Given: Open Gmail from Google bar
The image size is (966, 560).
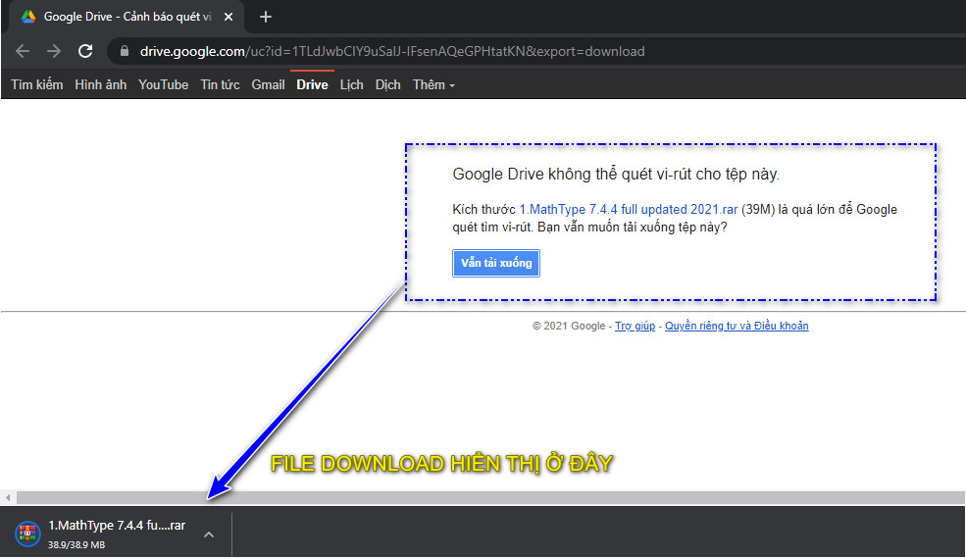Looking at the screenshot, I should pyautogui.click(x=268, y=85).
